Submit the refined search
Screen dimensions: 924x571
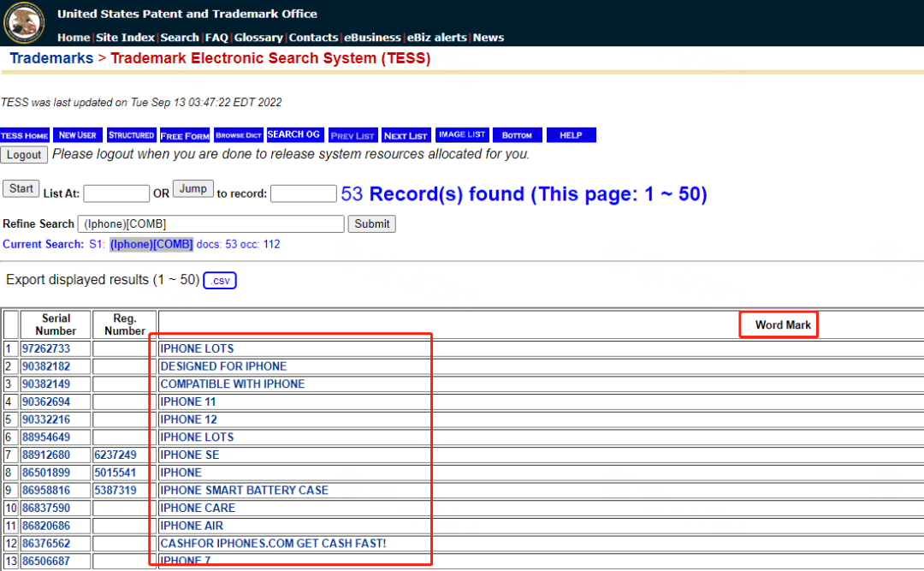[x=372, y=224]
